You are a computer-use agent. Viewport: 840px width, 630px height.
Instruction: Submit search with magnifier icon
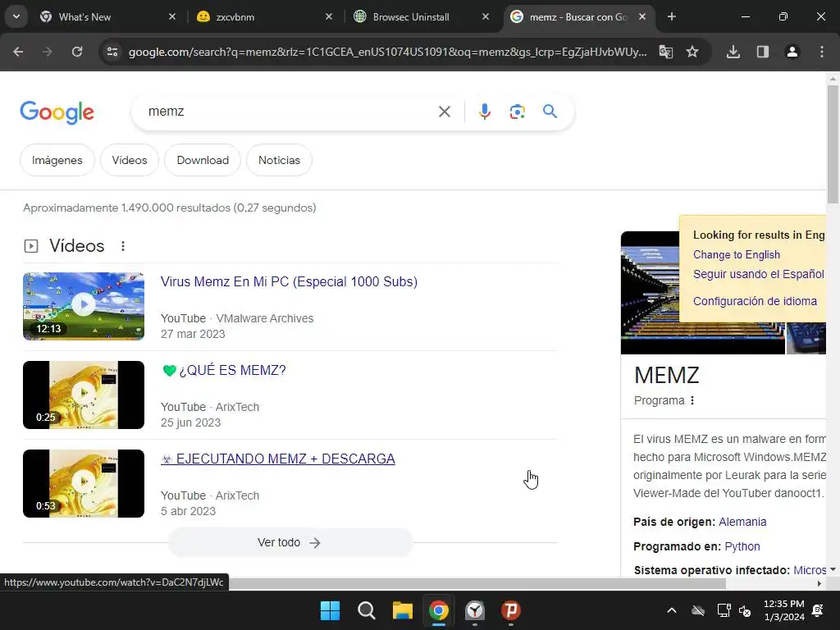pyautogui.click(x=550, y=112)
